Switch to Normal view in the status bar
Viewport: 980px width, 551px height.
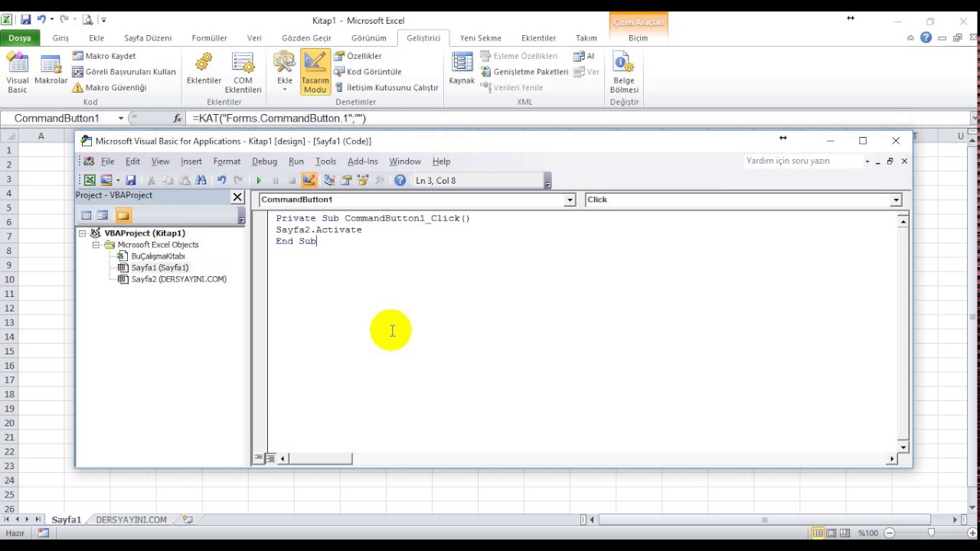[818, 533]
